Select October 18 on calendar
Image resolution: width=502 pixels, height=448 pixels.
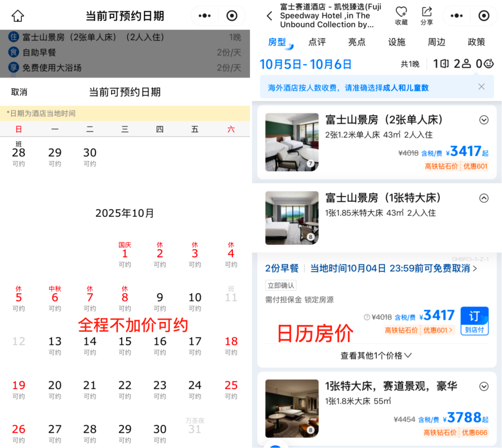231,346
